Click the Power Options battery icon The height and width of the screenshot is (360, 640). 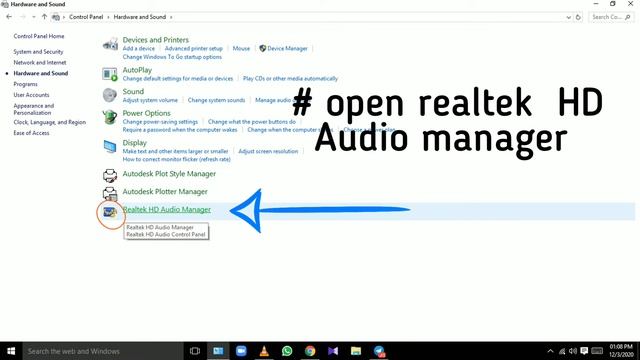[110, 117]
